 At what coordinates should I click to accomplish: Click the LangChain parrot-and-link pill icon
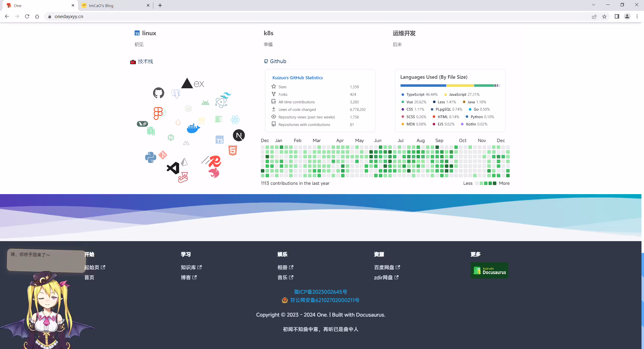click(142, 124)
